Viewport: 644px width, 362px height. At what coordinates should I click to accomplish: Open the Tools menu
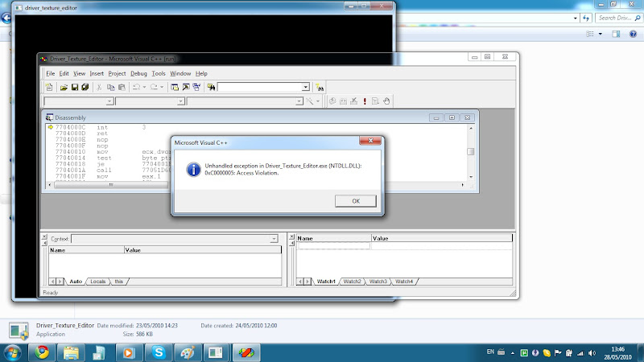click(158, 73)
